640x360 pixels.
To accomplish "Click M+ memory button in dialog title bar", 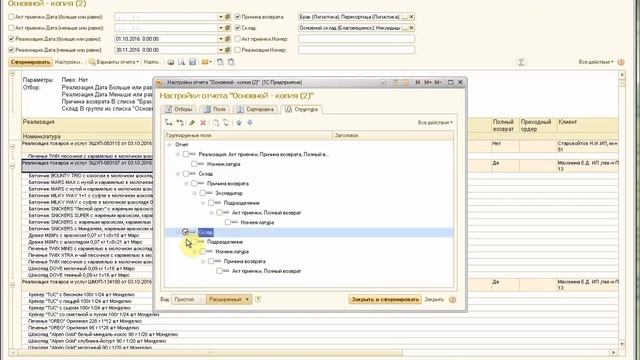I will point(428,82).
